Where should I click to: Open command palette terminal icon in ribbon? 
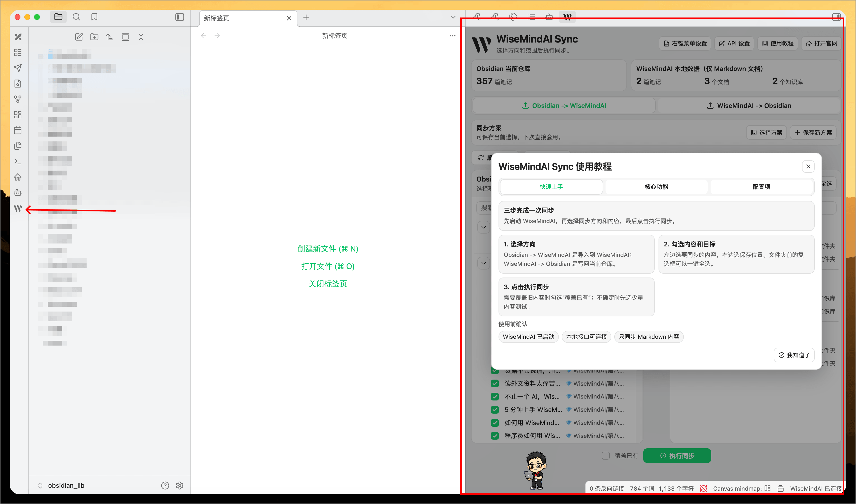18,162
